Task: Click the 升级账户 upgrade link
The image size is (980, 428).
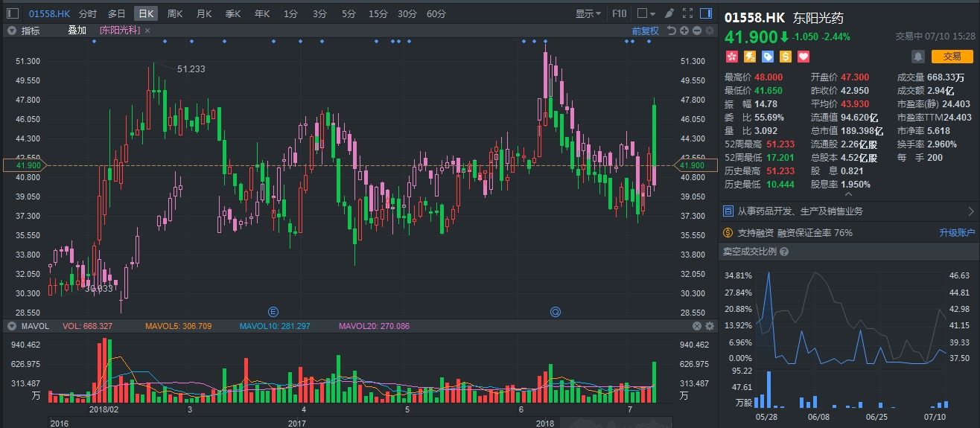Action: coord(956,233)
